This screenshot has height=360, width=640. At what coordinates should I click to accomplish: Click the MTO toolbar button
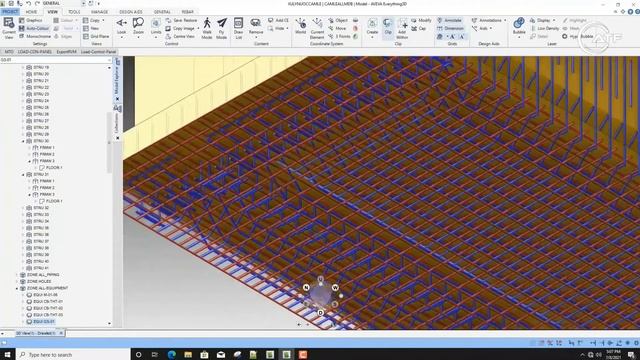point(8,52)
